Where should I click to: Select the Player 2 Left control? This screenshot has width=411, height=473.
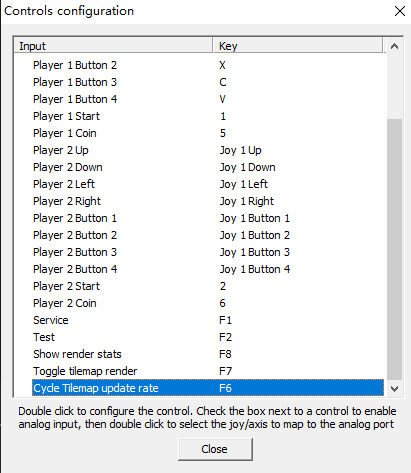(208, 184)
